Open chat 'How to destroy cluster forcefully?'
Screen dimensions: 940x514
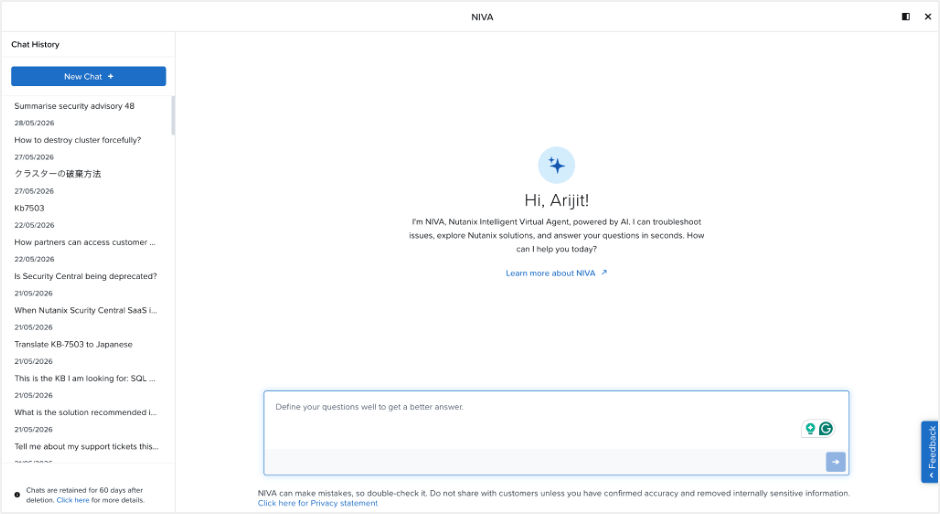(78, 140)
